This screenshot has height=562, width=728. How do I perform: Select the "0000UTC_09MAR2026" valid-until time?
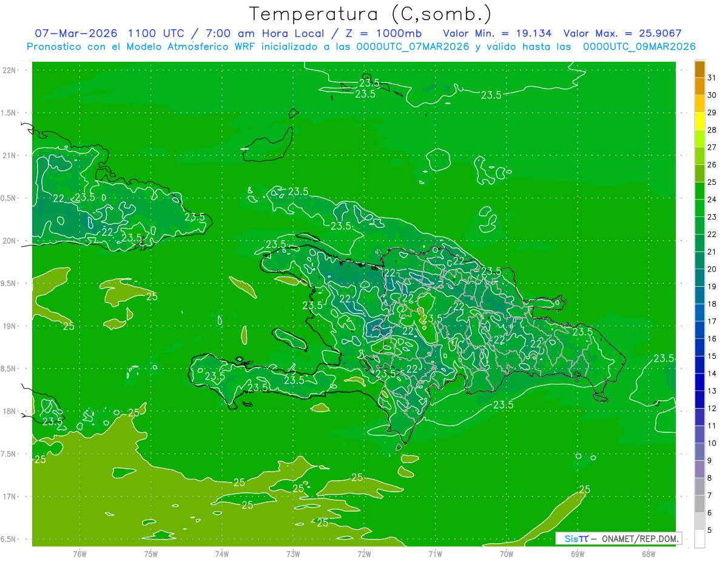(639, 47)
